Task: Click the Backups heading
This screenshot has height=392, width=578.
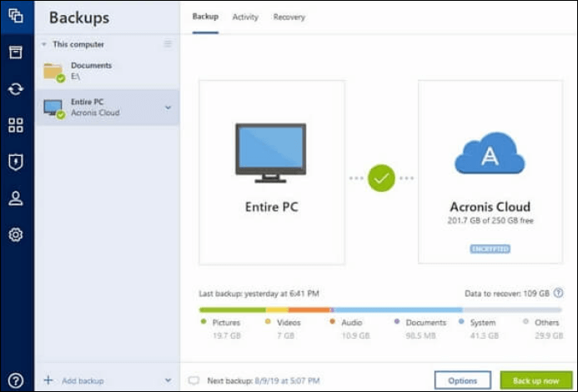Action: point(79,18)
